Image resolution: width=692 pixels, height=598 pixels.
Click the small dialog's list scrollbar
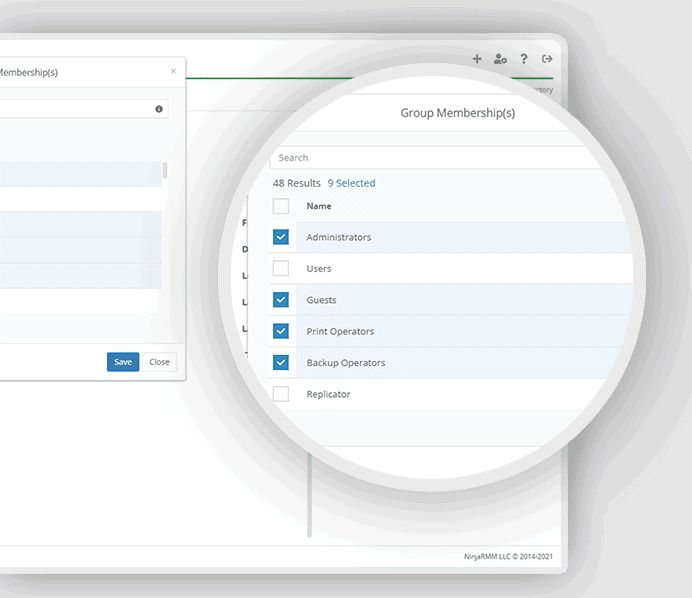pyautogui.click(x=165, y=171)
